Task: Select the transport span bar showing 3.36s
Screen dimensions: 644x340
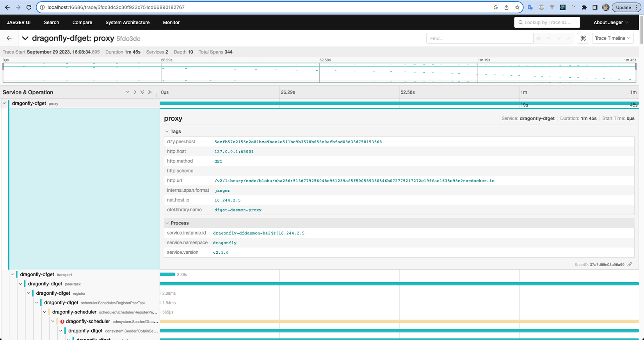Action: click(x=167, y=274)
